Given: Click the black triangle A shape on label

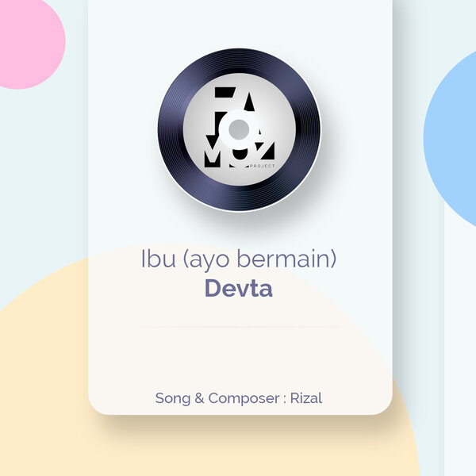Looking at the screenshot, I should click(250, 102).
